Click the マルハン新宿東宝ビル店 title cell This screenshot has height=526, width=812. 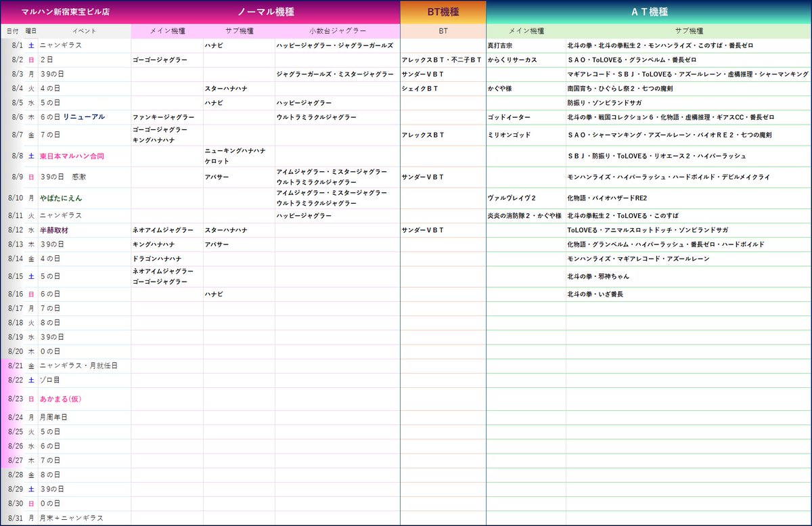(x=66, y=12)
